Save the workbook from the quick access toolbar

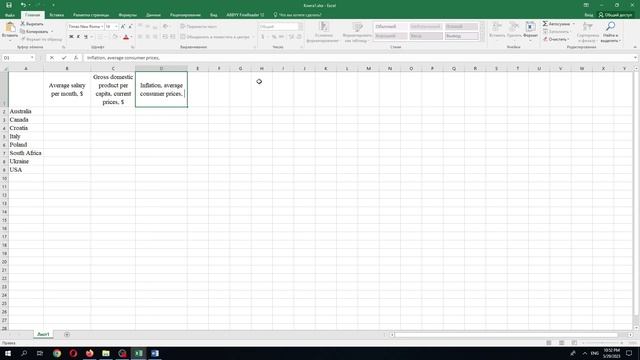tap(9, 5)
